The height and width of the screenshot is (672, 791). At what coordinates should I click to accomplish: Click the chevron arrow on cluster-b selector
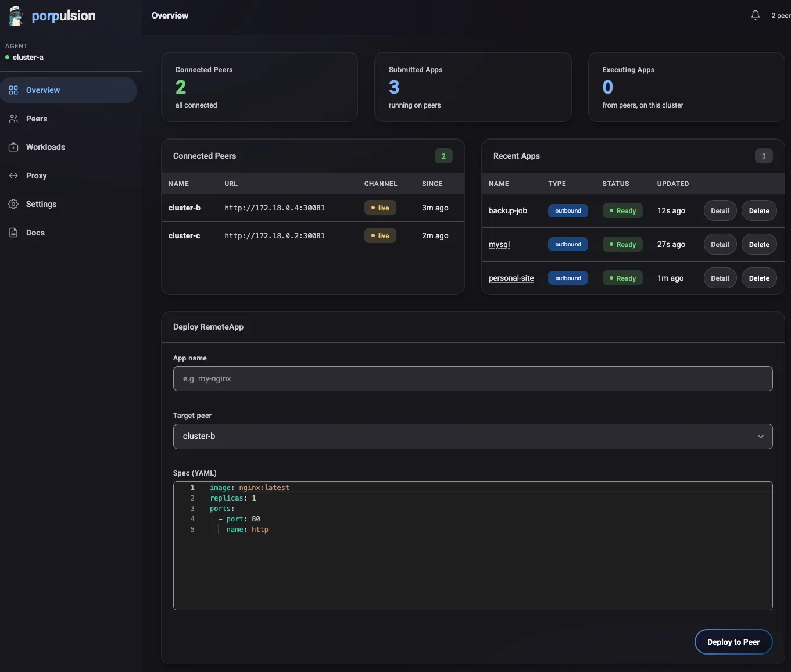(x=760, y=437)
